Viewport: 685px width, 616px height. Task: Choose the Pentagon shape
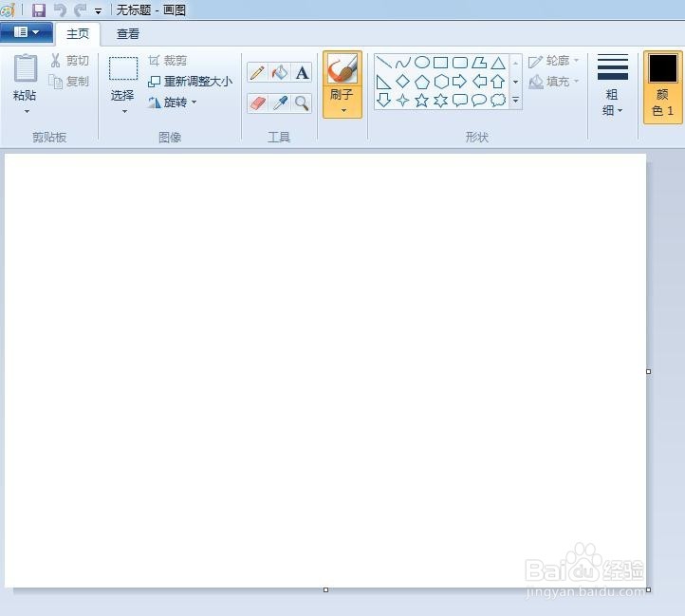[422, 82]
